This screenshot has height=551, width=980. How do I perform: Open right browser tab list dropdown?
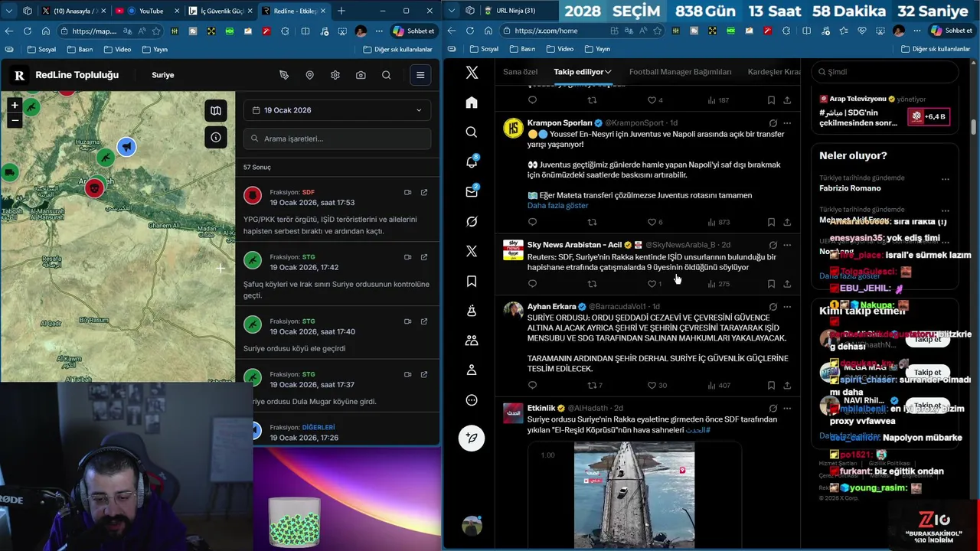[451, 11]
